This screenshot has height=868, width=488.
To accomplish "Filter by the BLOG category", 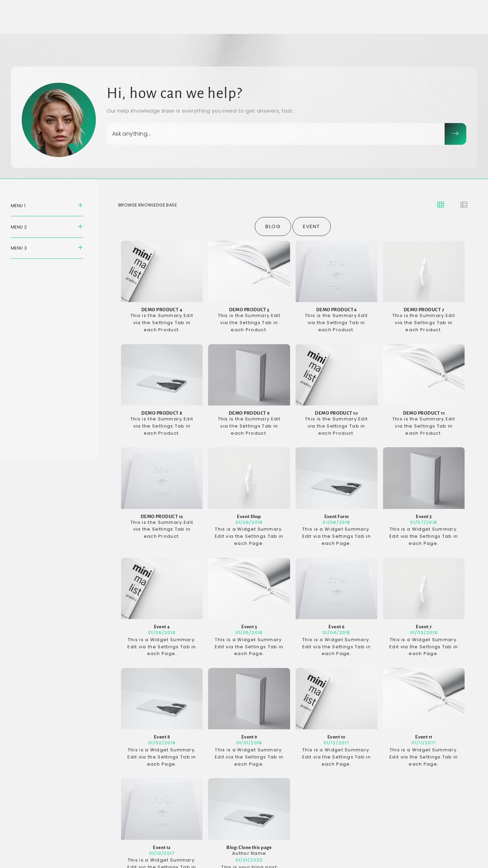I will tap(273, 226).
